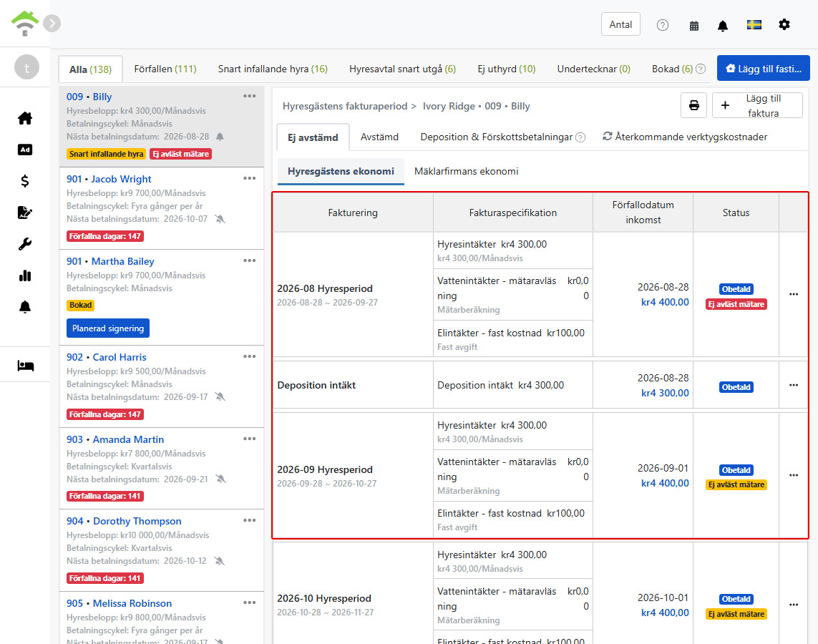Viewport: 818px width, 644px height.
Task: Open tenant 902 Carol Harris
Action: pos(107,357)
